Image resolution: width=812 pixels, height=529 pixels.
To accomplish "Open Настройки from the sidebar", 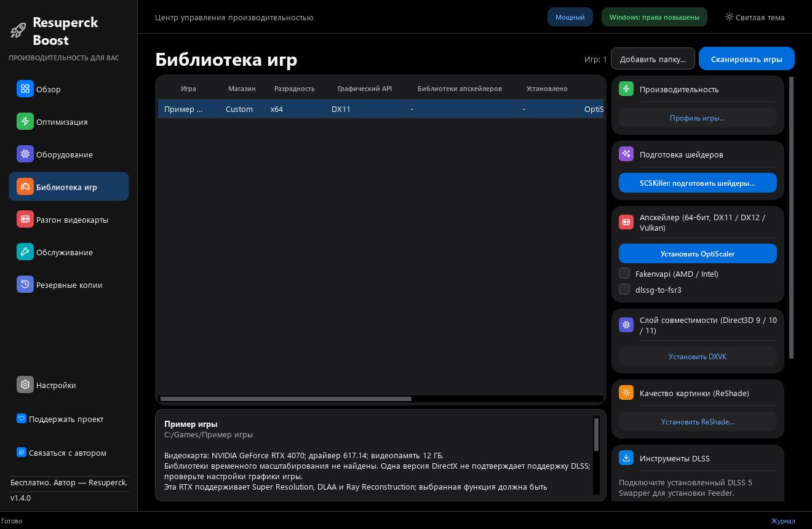I will pos(69,385).
